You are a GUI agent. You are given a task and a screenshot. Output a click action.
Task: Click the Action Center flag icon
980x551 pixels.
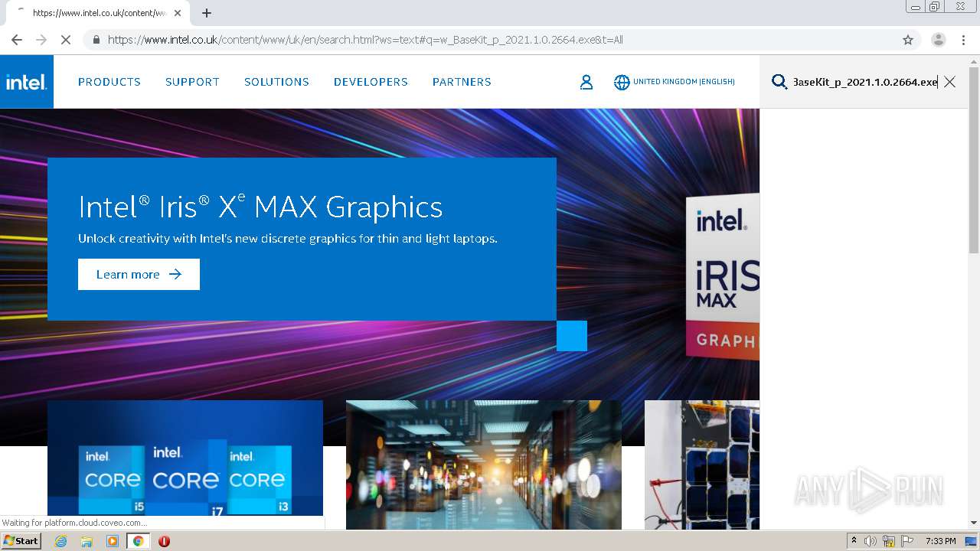(x=908, y=541)
